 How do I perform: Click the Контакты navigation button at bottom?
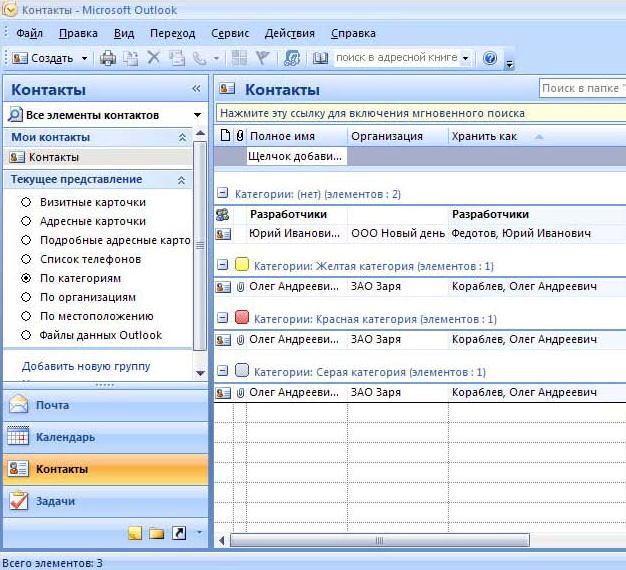click(x=105, y=469)
